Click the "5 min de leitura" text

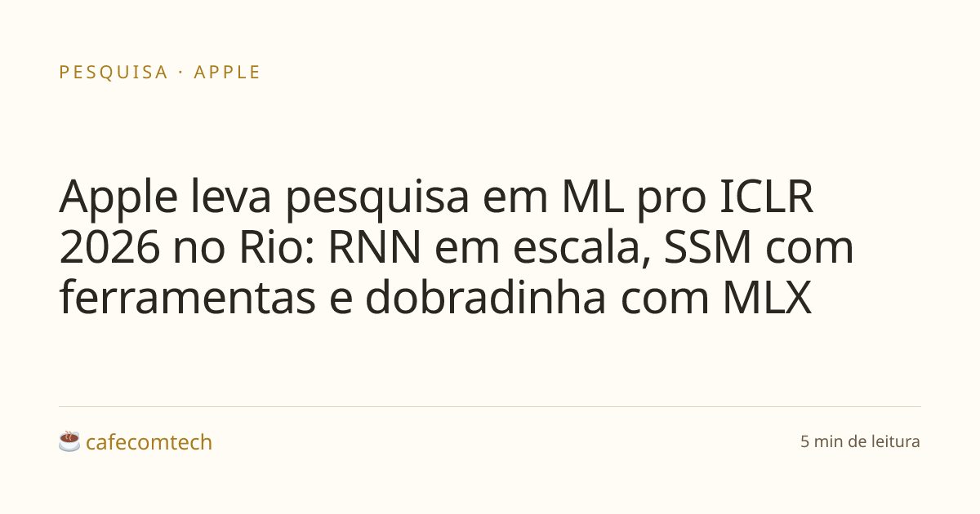tap(860, 441)
